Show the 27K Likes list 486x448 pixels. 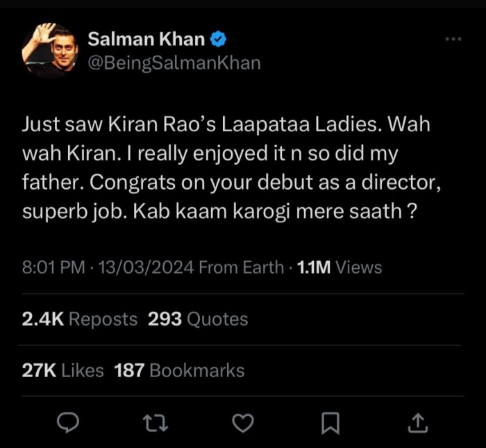coord(62,370)
